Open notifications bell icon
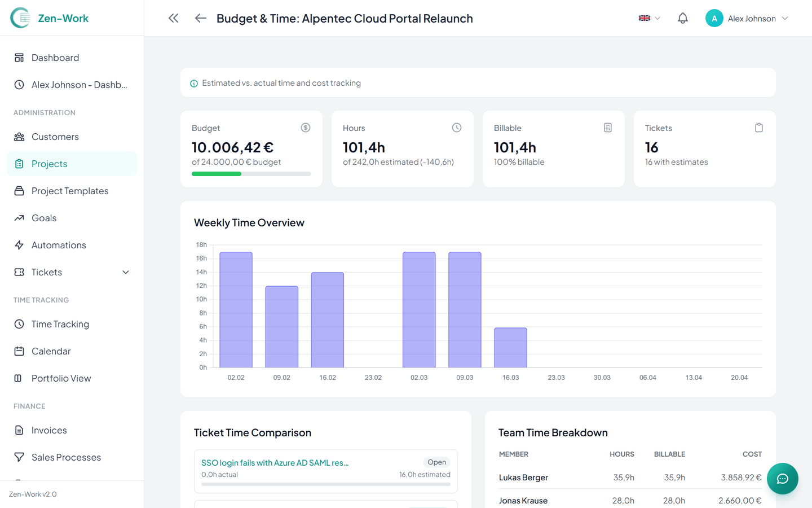The height and width of the screenshot is (508, 812). click(683, 18)
